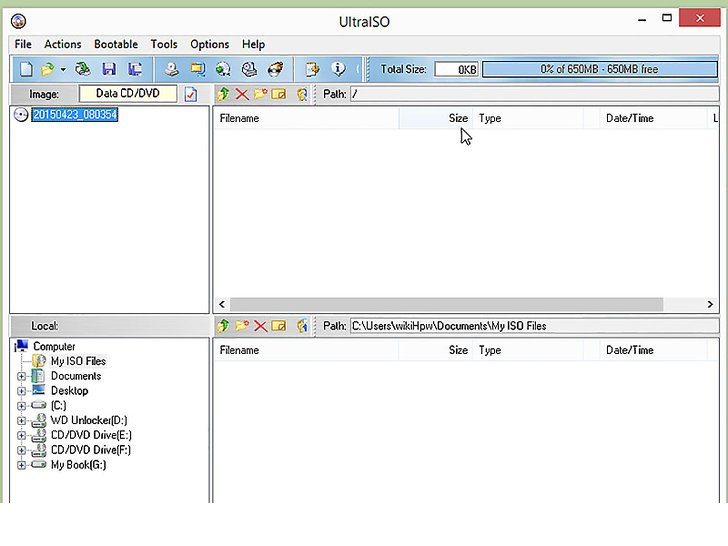Create new folder in local pane
Viewport: 728px width, 546px height.
pyautogui.click(x=242, y=325)
